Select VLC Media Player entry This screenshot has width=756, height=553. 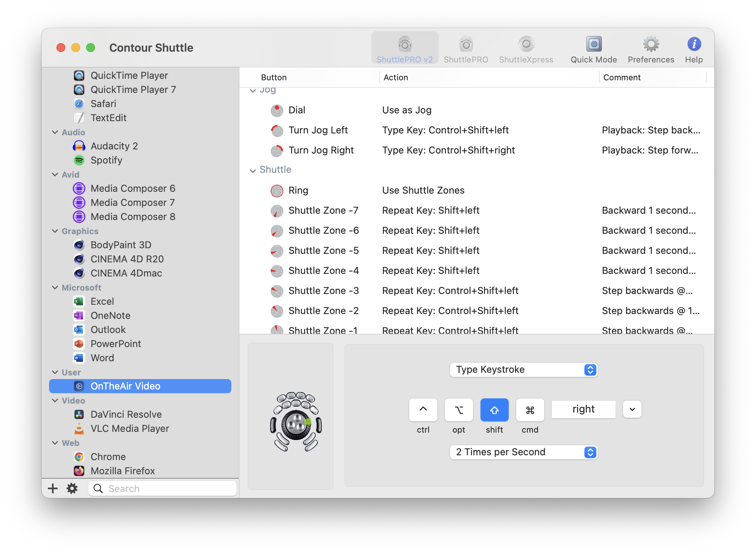point(140,429)
